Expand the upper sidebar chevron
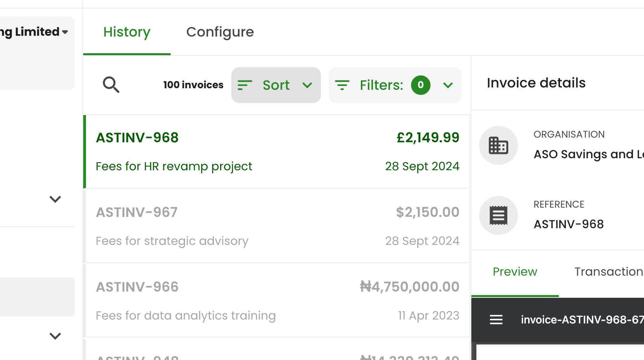The height and width of the screenshot is (360, 644). (55, 199)
